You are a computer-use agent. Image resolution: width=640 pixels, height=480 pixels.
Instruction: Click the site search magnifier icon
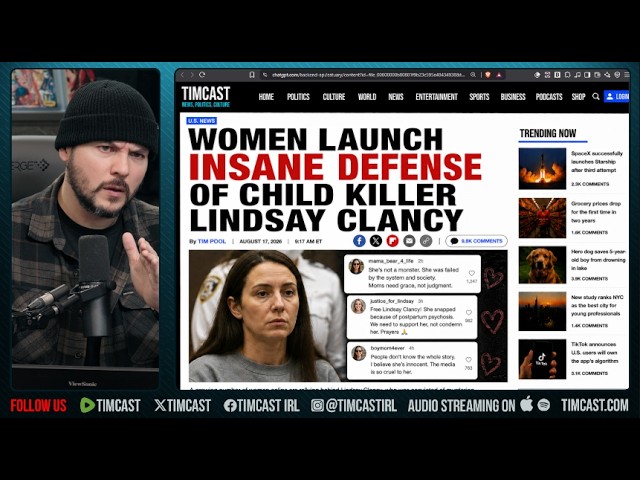tap(596, 97)
